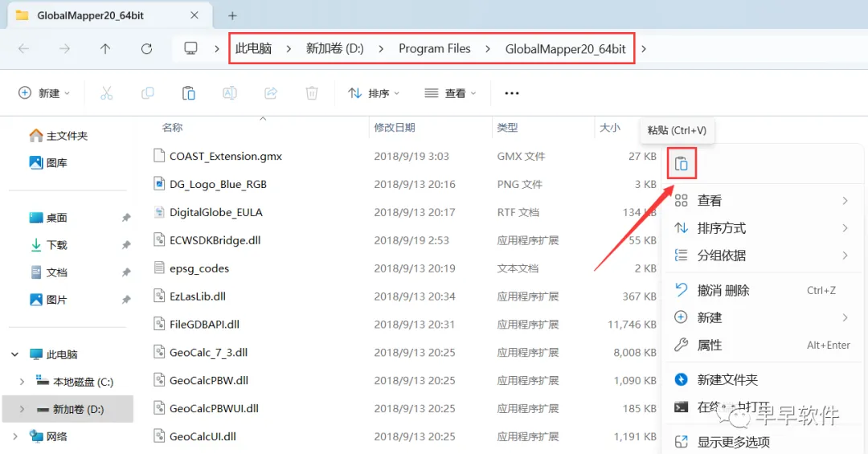868x454 pixels.
Task: Click the epsg_codes text file icon
Action: click(x=159, y=268)
